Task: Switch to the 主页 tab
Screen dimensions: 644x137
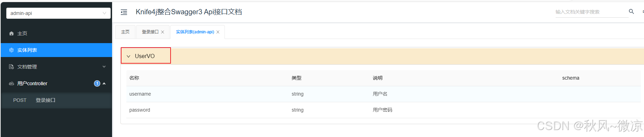Action: [125, 32]
